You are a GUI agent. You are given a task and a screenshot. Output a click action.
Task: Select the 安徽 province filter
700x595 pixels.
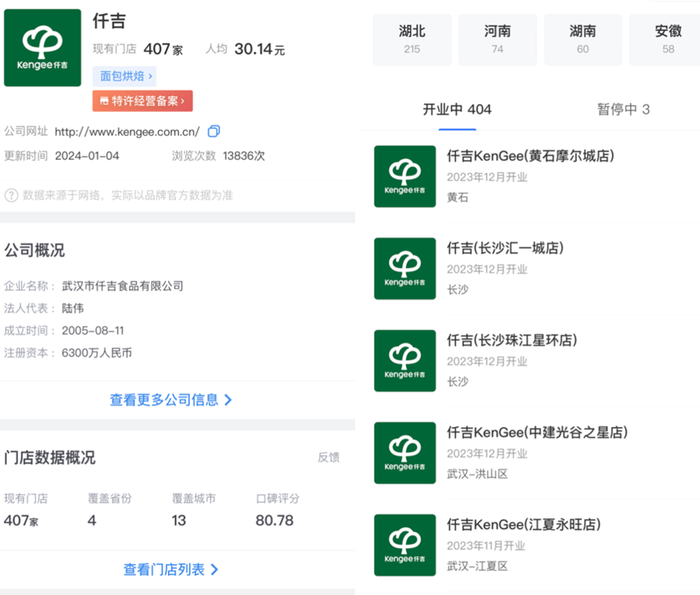[665, 40]
